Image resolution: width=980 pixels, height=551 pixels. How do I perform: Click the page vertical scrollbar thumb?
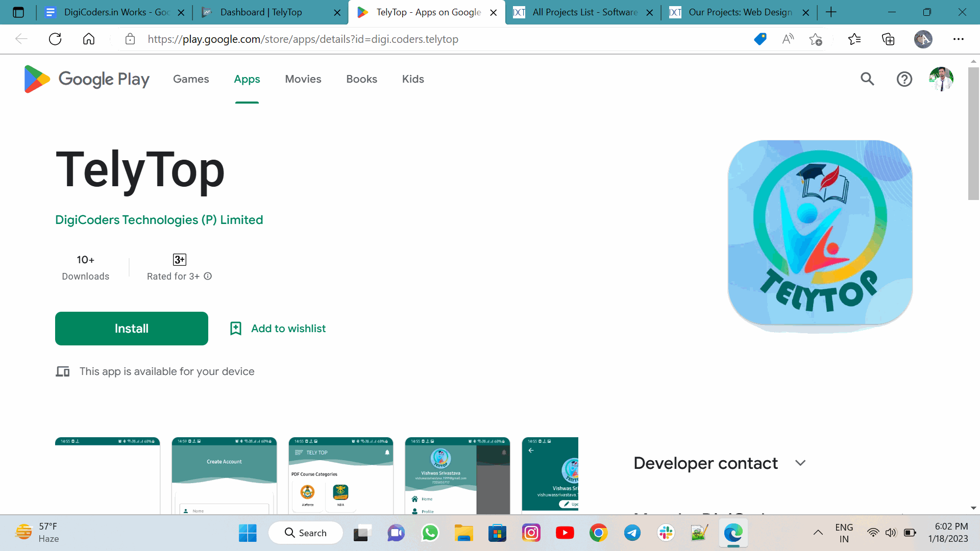click(973, 133)
